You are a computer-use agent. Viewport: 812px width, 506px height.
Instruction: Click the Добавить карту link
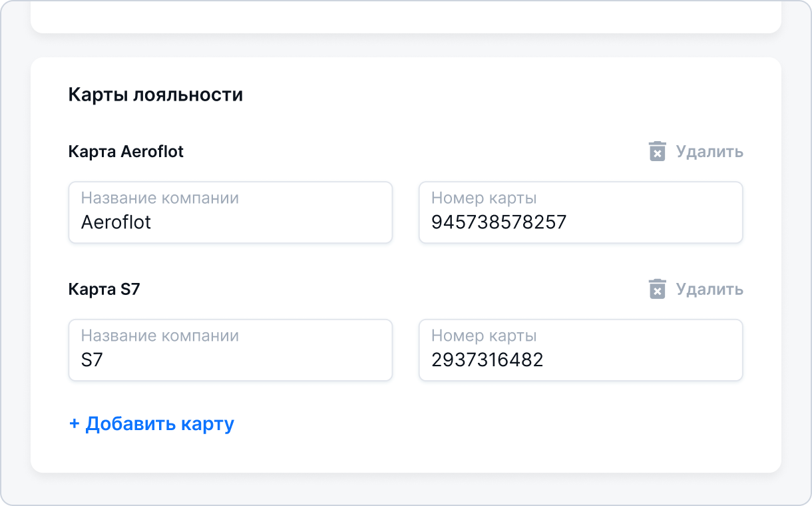[152, 424]
